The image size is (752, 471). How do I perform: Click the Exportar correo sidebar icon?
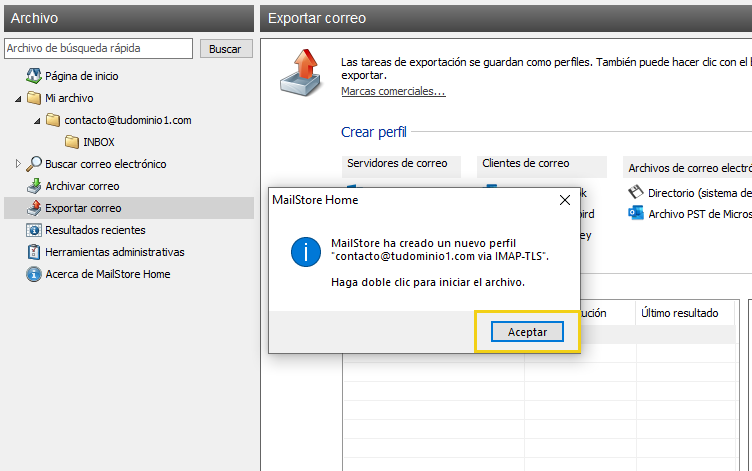[x=34, y=208]
